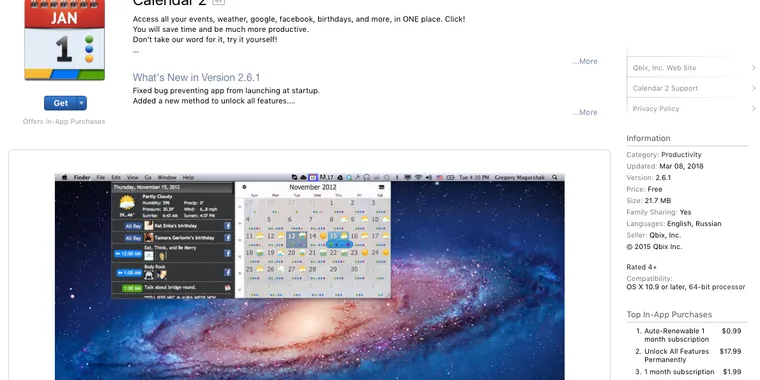Click Facebook icon on Body Rock event

(x=227, y=272)
